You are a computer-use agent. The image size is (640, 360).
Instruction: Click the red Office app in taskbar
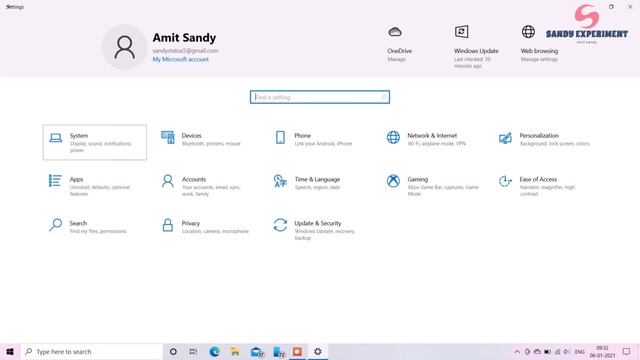point(297,351)
